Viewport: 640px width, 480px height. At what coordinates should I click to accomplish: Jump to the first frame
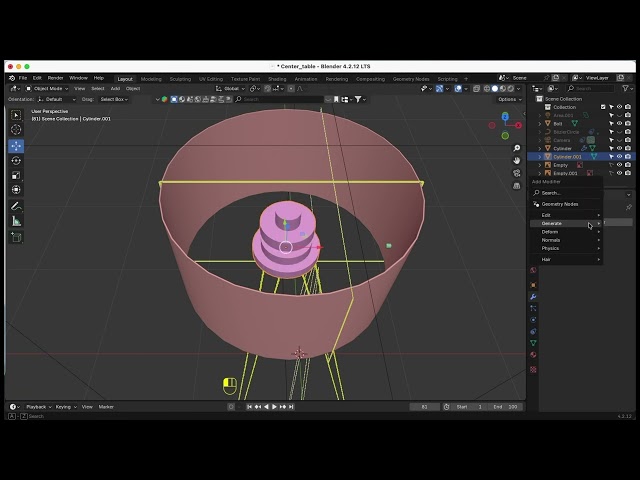click(249, 407)
